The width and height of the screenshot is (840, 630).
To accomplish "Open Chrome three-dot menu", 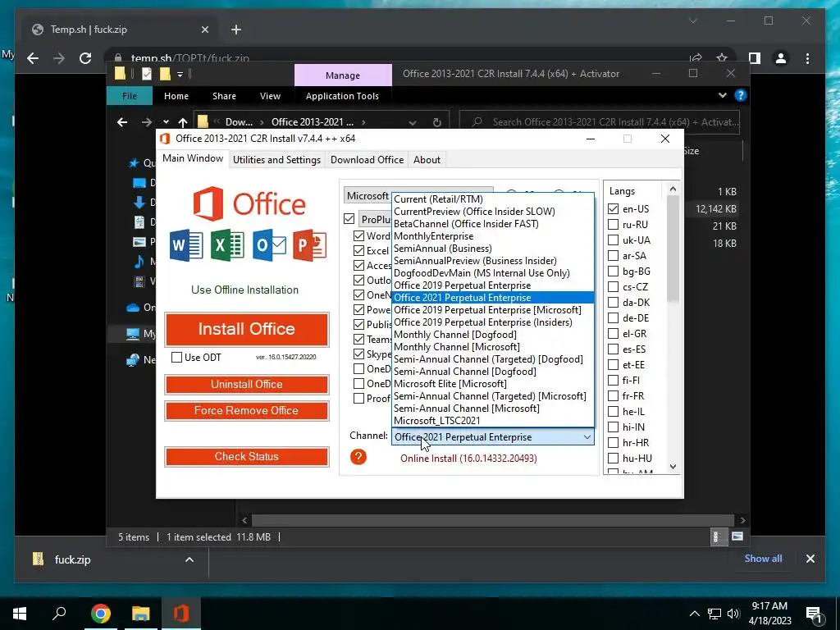I will [x=807, y=58].
